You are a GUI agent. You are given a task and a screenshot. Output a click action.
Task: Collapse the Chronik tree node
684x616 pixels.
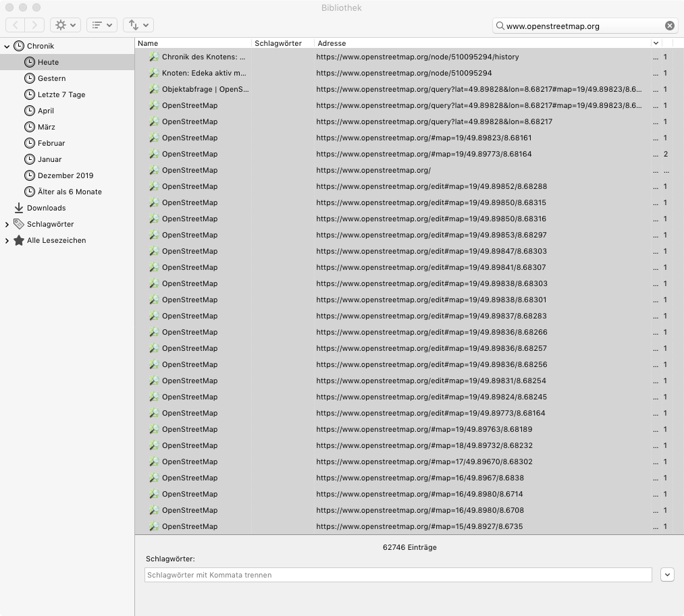7,46
